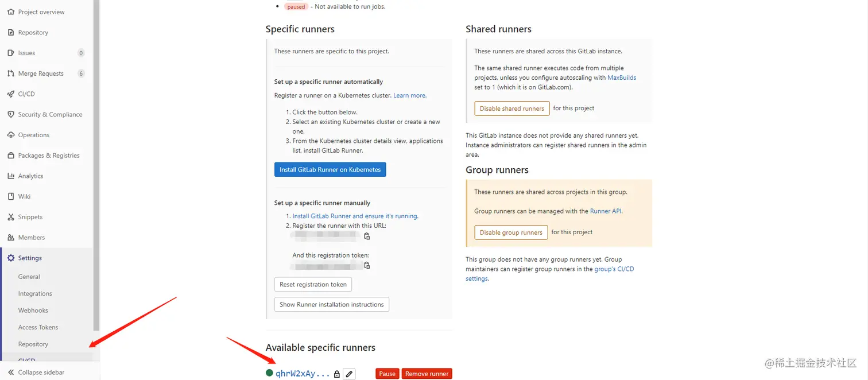Open the Members section
Screen dimensions: 868x380
pos(32,238)
